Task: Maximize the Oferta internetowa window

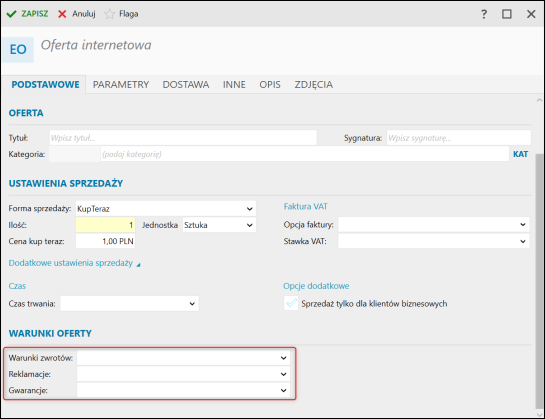Action: (x=506, y=14)
